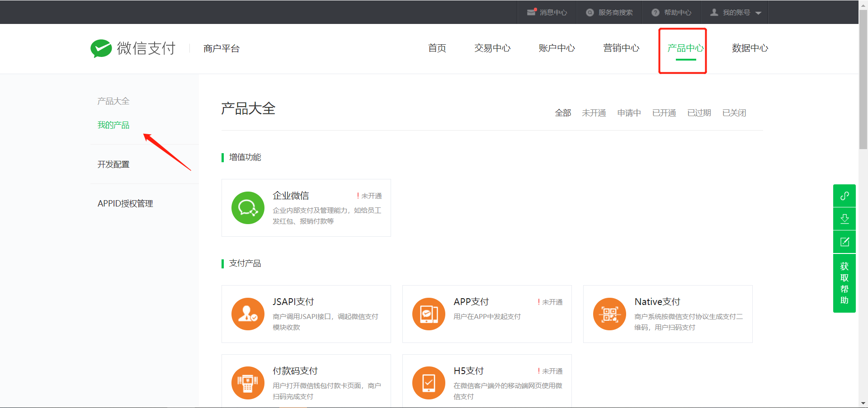Viewport: 868px width, 408px height.
Task: Click 帮助中心 link in top bar
Action: coord(678,13)
